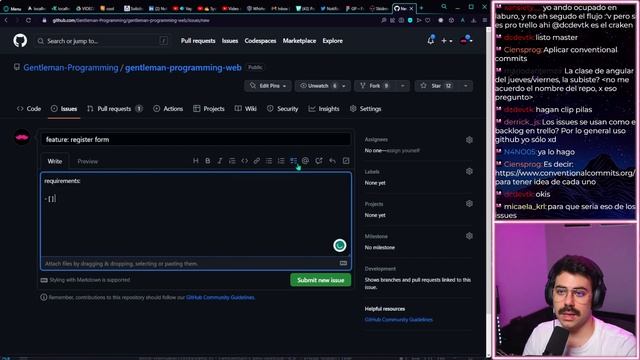Click Submit new issue button
Image resolution: width=640 pixels, height=360 pixels.
[x=320, y=280]
